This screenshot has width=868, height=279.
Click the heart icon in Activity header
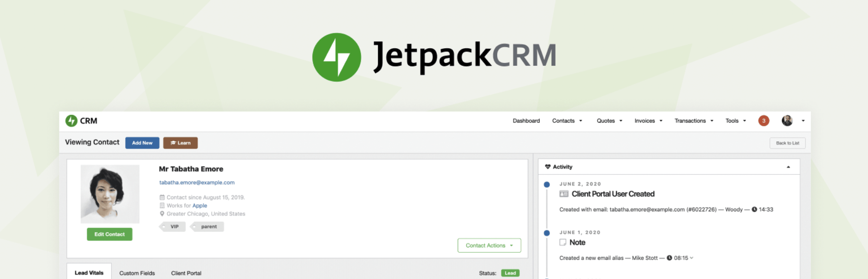(548, 167)
